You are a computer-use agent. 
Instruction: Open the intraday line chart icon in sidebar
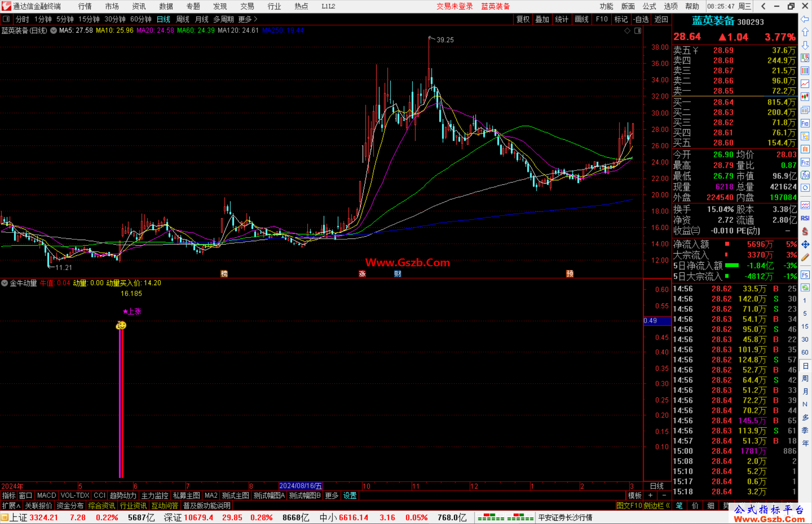(805, 84)
